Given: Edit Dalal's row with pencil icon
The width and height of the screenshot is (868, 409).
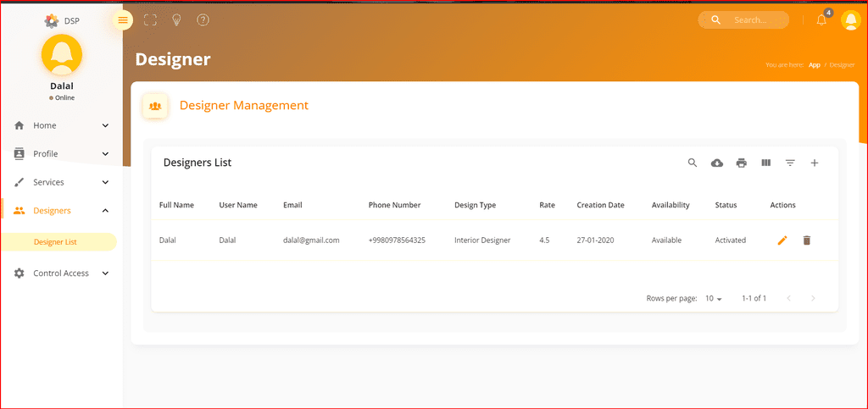Looking at the screenshot, I should pos(782,240).
